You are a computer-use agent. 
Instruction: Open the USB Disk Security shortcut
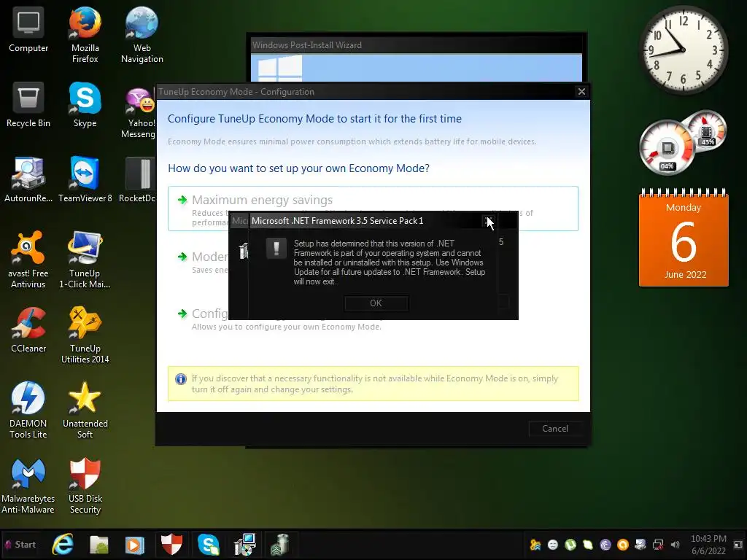(x=85, y=485)
